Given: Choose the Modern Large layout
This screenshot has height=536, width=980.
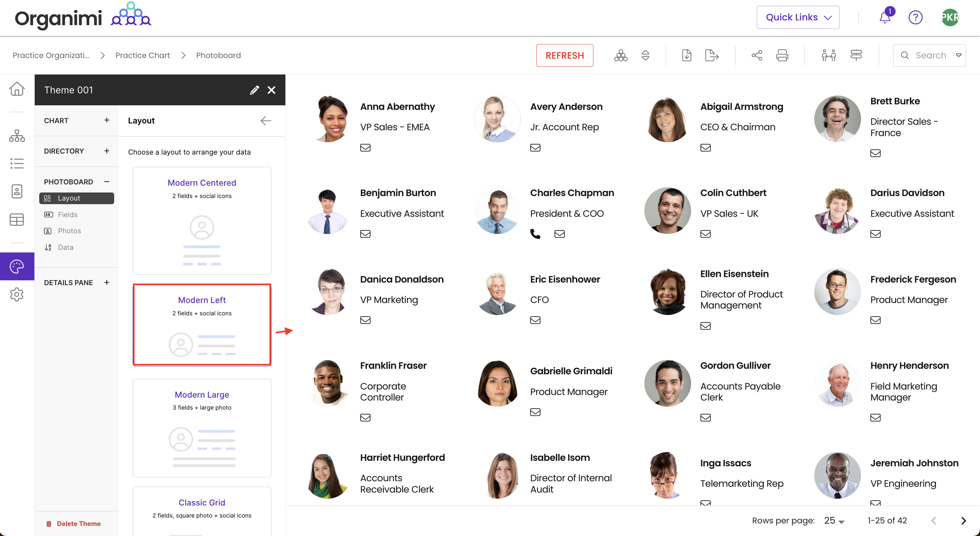Looking at the screenshot, I should 202,428.
